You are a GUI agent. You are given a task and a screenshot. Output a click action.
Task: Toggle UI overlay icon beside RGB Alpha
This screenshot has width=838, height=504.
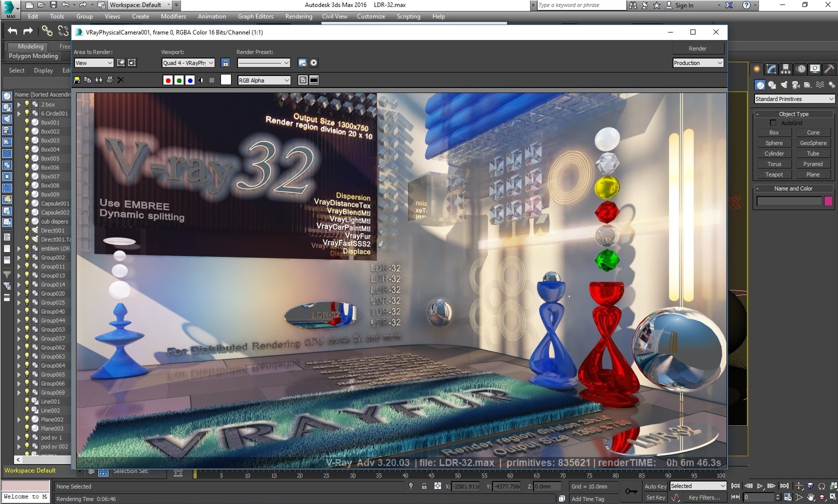point(302,80)
